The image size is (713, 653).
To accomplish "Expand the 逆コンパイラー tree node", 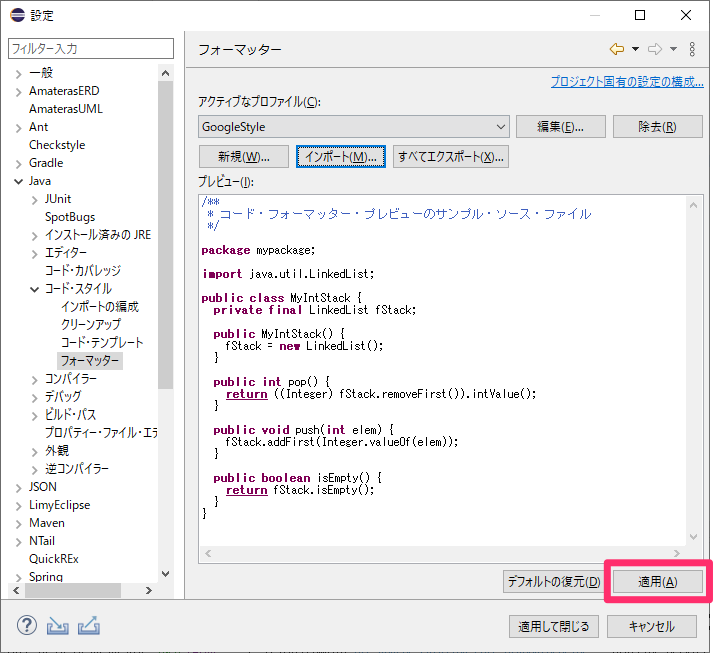I will point(35,470).
